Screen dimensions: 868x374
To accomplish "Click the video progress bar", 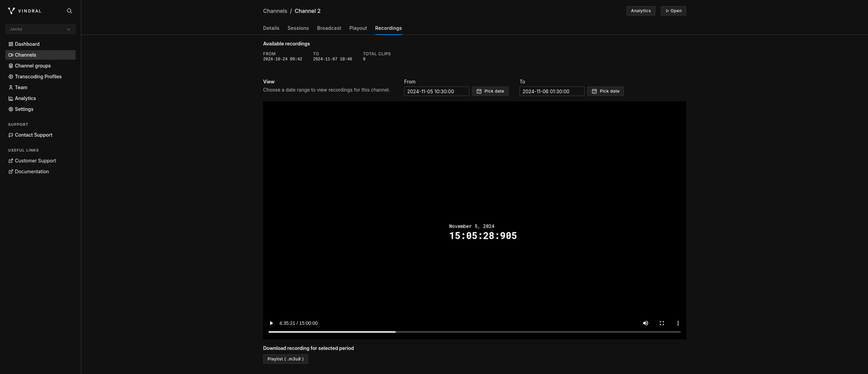I will pos(475,332).
